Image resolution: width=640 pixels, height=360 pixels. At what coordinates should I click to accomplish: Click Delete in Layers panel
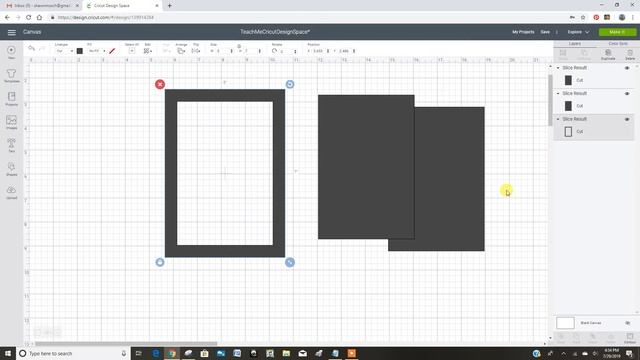coord(630,55)
